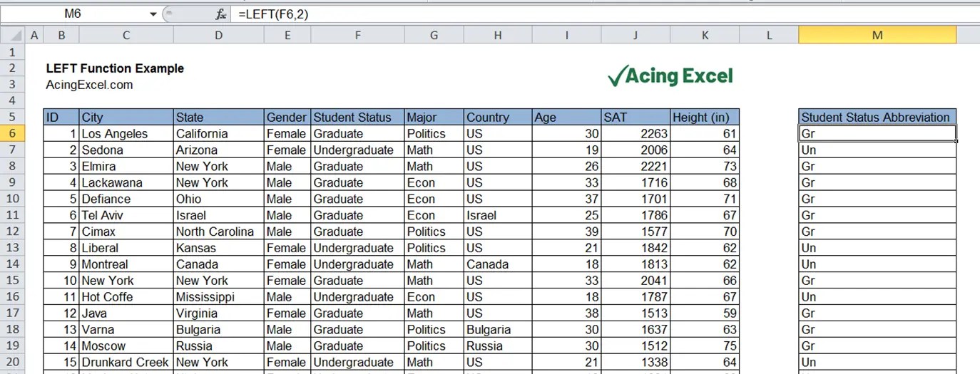Click the 'Ohio' state cell

(218, 199)
